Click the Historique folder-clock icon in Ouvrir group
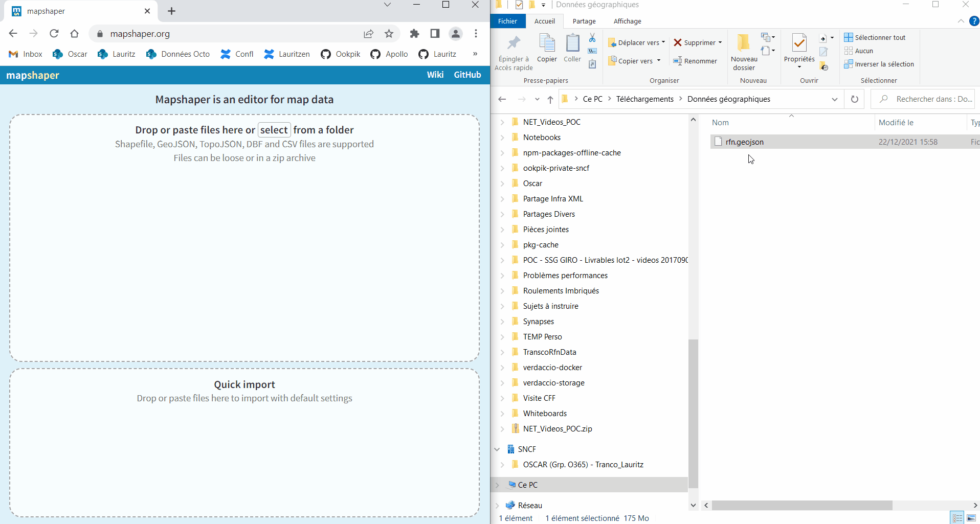The width and height of the screenshot is (980, 524). [823, 66]
